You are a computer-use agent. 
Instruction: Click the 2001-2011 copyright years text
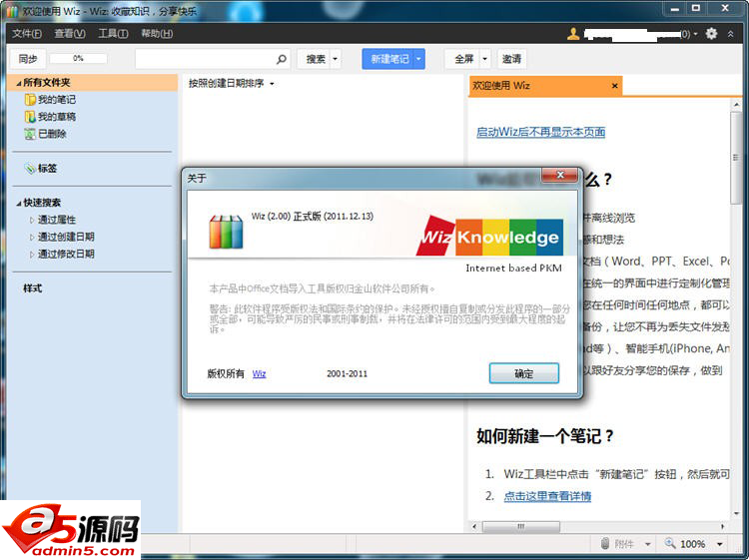[348, 373]
